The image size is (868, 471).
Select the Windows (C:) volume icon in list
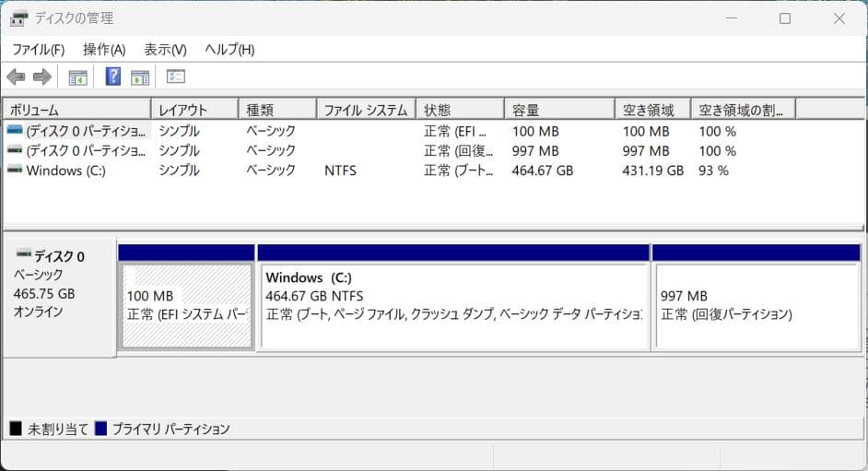15,170
